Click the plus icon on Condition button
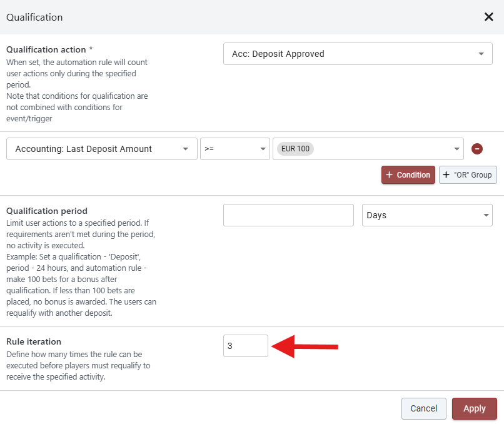The width and height of the screenshot is (504, 424). [x=390, y=175]
